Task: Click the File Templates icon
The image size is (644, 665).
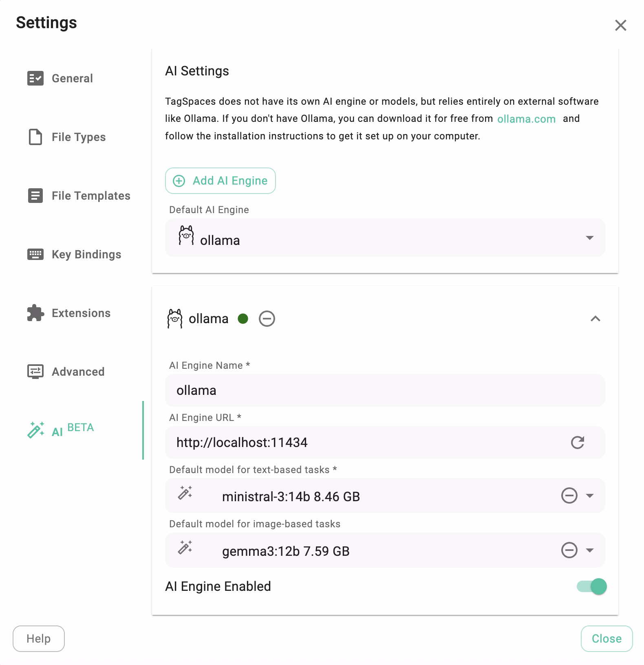Action: pyautogui.click(x=35, y=196)
